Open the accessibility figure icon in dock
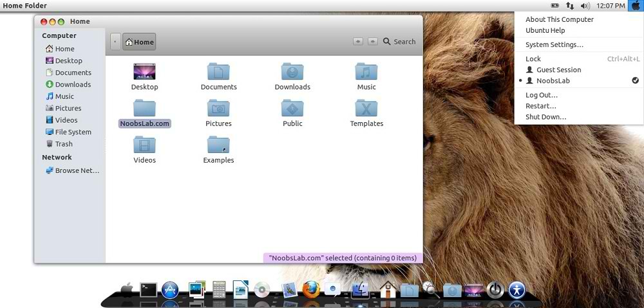The width and height of the screenshot is (644, 308). point(516,290)
